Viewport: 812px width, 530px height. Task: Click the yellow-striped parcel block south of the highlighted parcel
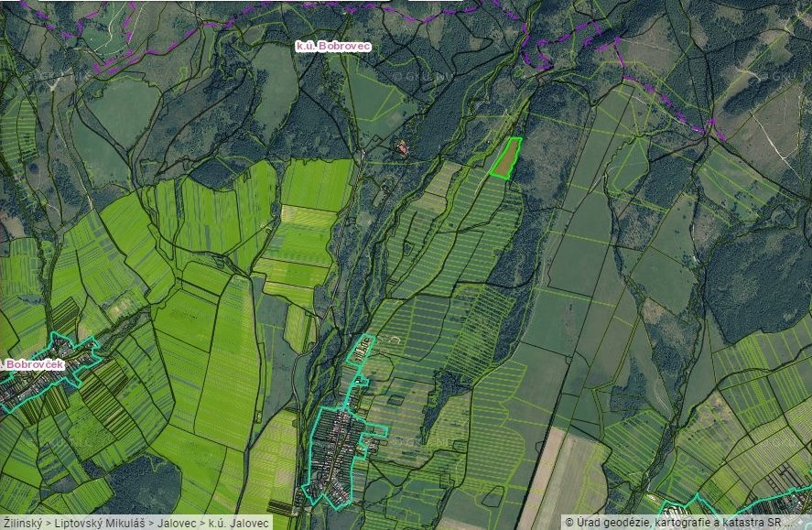coord(476,229)
